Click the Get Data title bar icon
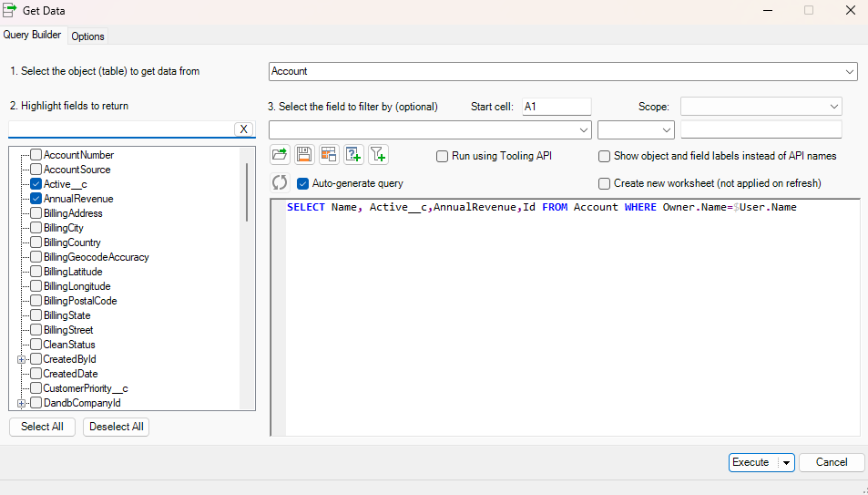The height and width of the screenshot is (495, 868). [x=10, y=10]
